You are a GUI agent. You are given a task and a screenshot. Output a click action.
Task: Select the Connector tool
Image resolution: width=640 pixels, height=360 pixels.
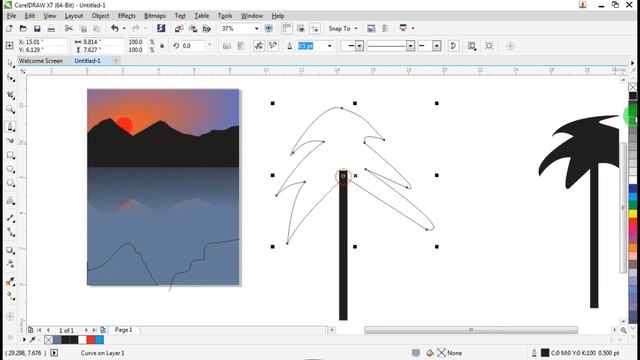tap(11, 232)
